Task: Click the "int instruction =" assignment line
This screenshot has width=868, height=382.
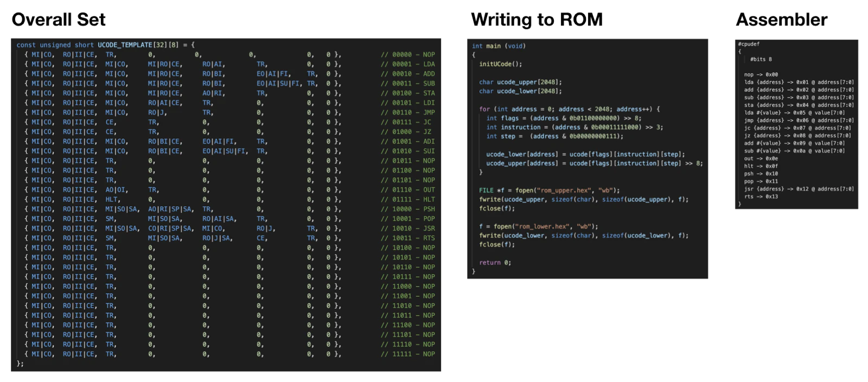Action: pyautogui.click(x=575, y=128)
